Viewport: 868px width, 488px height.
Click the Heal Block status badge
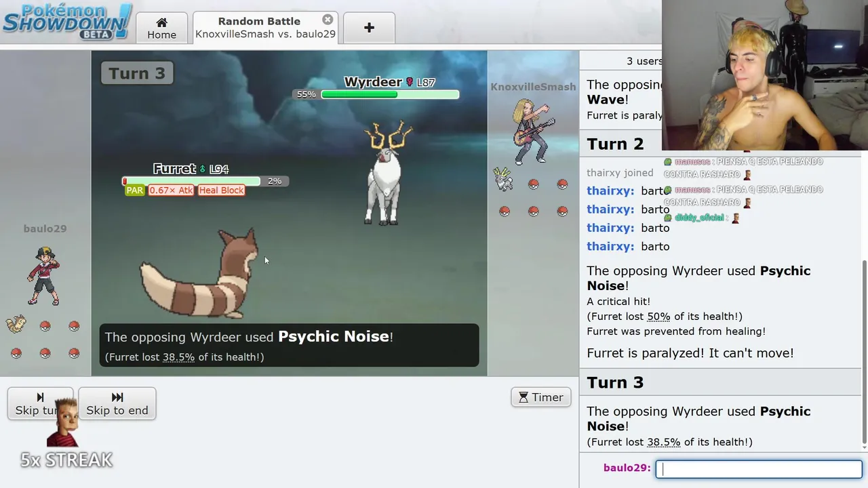[x=221, y=190]
